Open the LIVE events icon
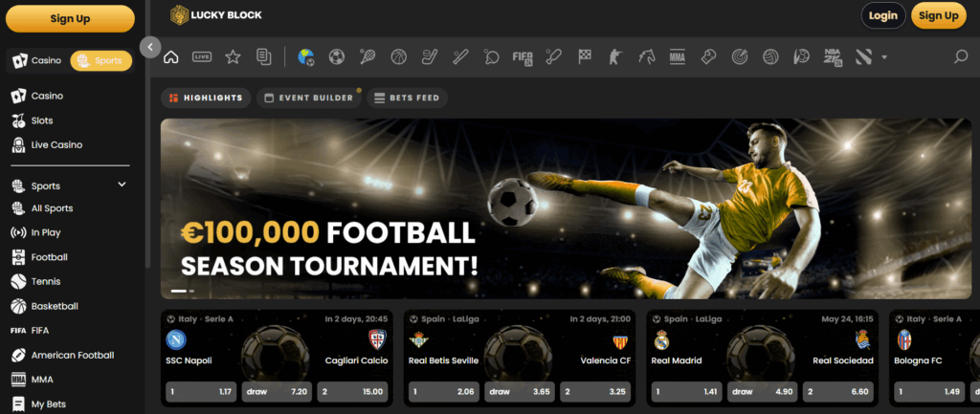 (x=202, y=56)
